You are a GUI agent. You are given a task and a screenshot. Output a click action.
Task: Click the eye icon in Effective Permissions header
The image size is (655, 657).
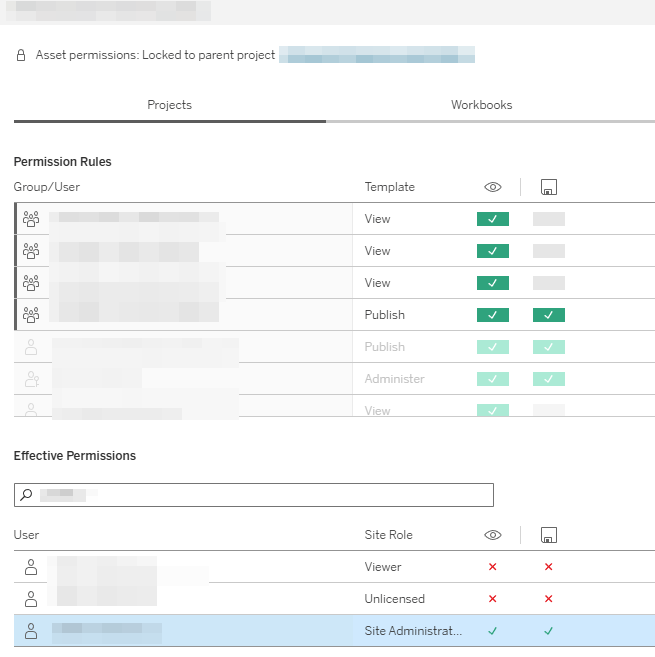click(x=492, y=535)
